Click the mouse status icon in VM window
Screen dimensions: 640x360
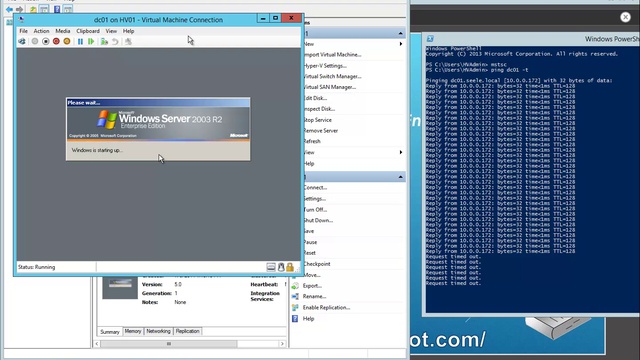point(281,267)
